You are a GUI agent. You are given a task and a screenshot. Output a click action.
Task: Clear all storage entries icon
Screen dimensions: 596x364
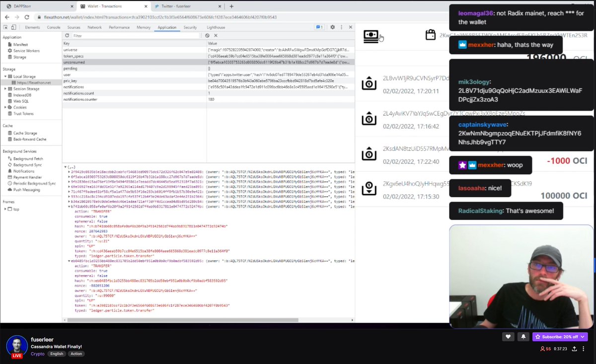coord(207,36)
